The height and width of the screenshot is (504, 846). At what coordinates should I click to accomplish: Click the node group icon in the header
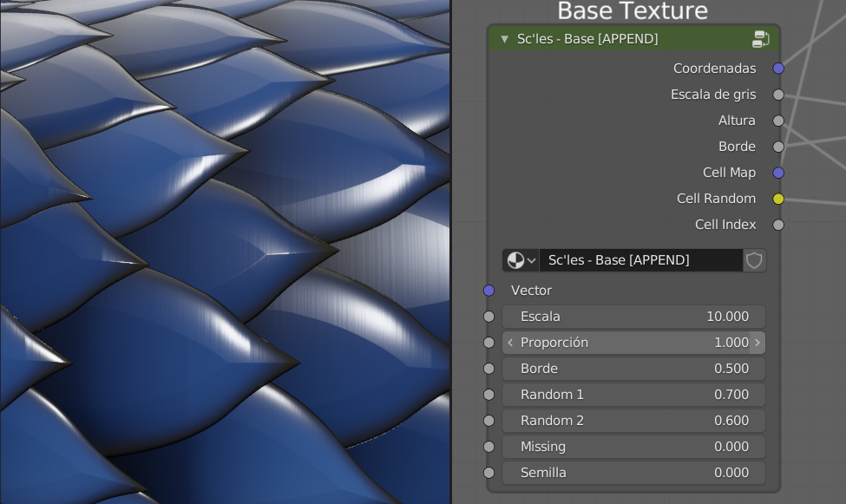coord(761,38)
